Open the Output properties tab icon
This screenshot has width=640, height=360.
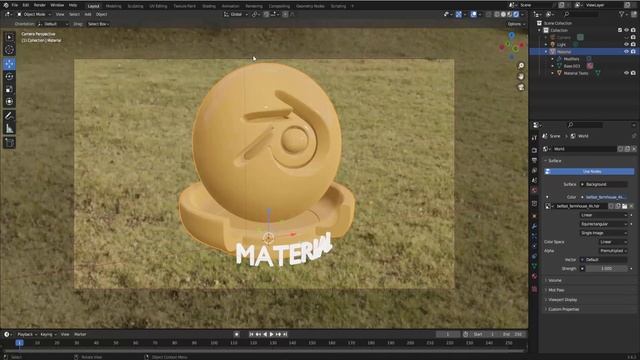(534, 160)
